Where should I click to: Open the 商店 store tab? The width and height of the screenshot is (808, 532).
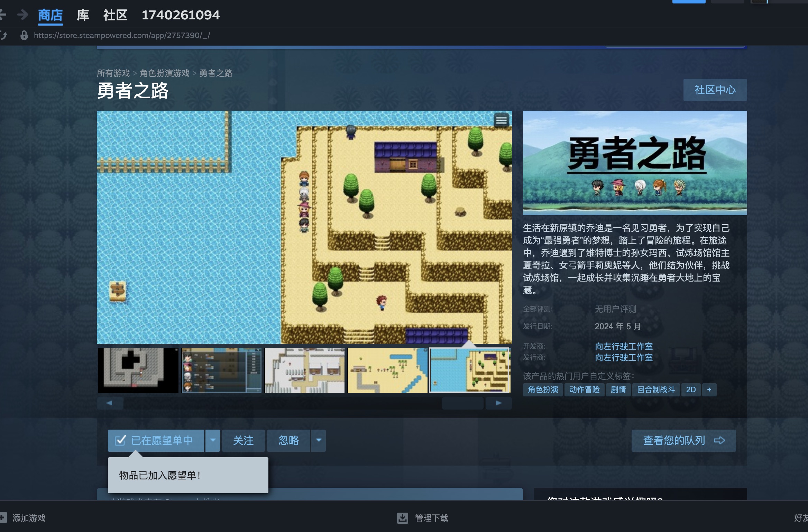[50, 15]
